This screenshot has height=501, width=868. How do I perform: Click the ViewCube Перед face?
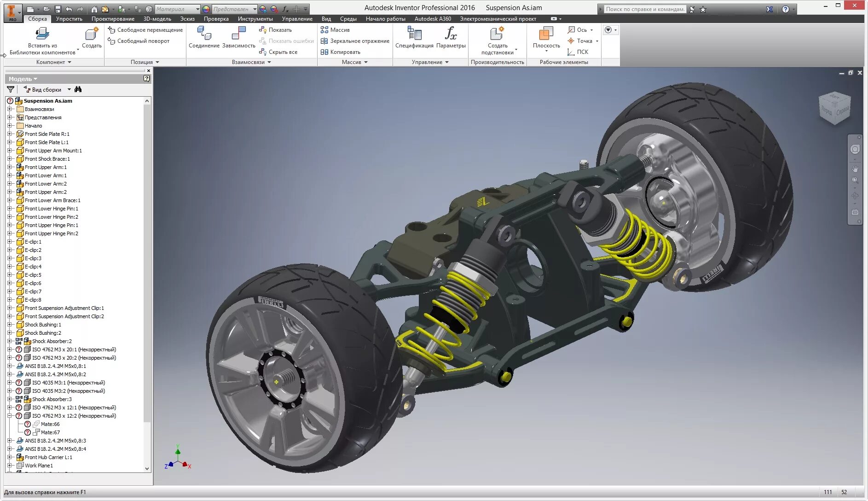[x=827, y=111]
